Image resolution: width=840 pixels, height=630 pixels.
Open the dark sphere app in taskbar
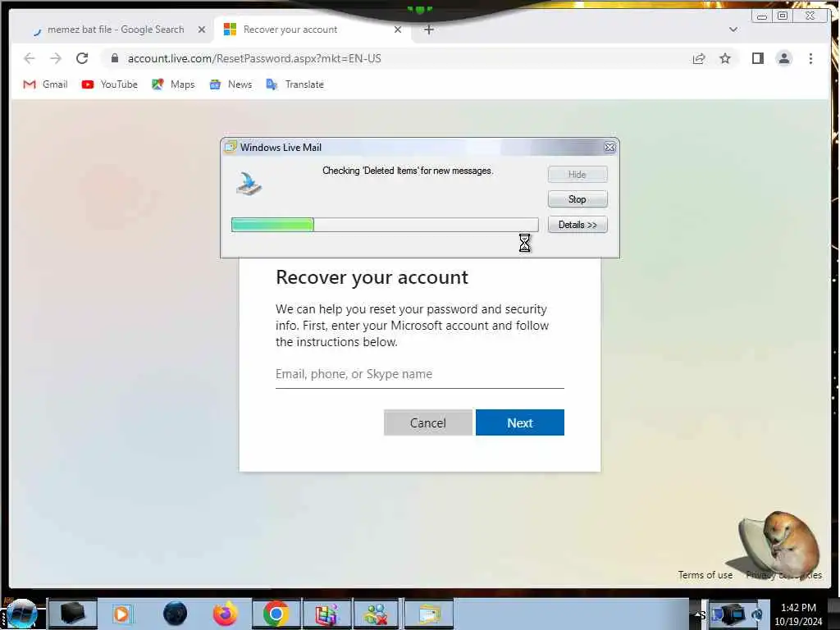pos(175,614)
